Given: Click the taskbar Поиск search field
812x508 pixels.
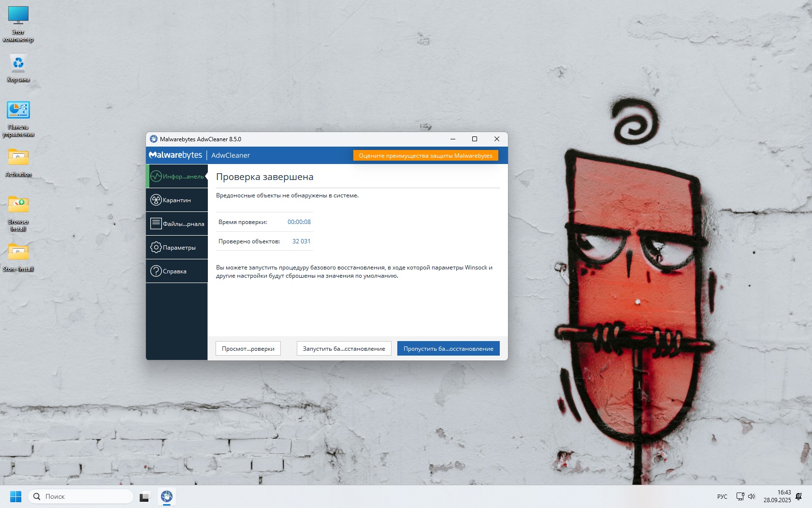Looking at the screenshot, I should [x=81, y=496].
